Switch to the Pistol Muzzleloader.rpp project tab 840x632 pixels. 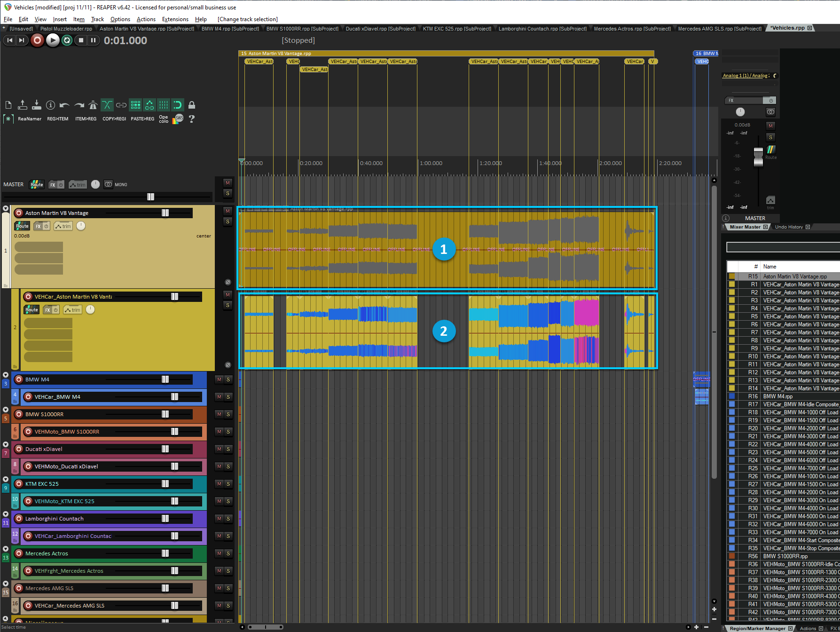click(66, 29)
